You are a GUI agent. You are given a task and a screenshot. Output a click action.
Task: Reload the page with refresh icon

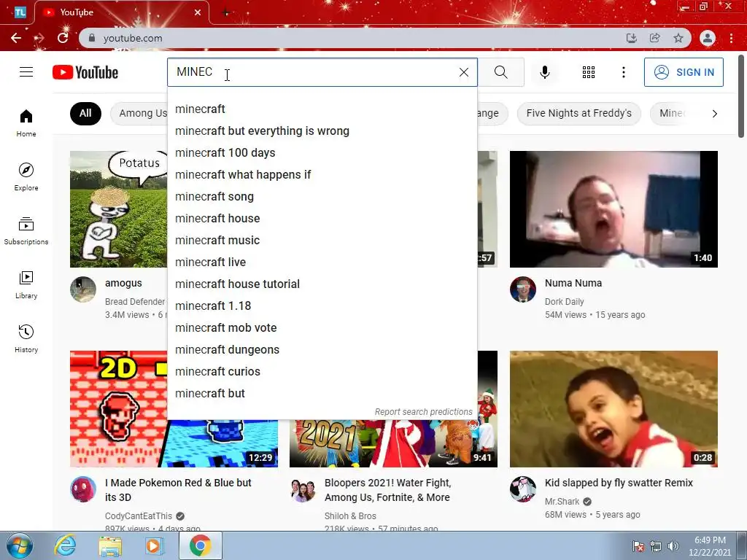coord(63,38)
